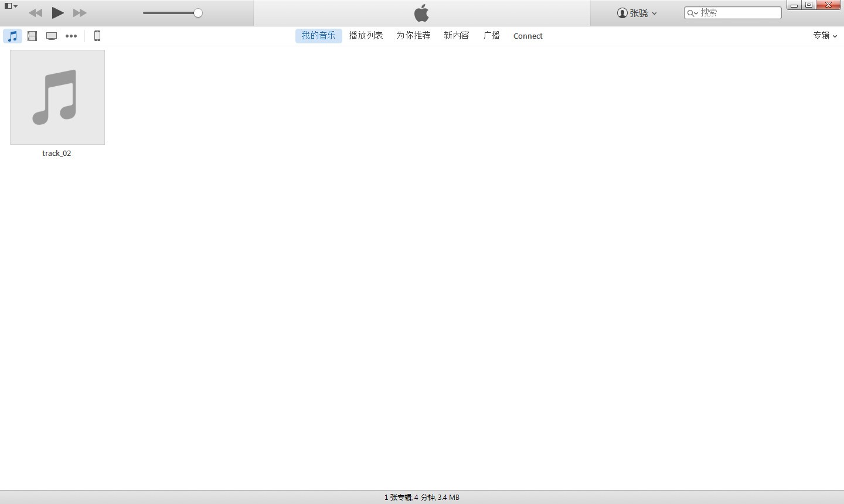Maximize the iTunes window

[x=809, y=5]
